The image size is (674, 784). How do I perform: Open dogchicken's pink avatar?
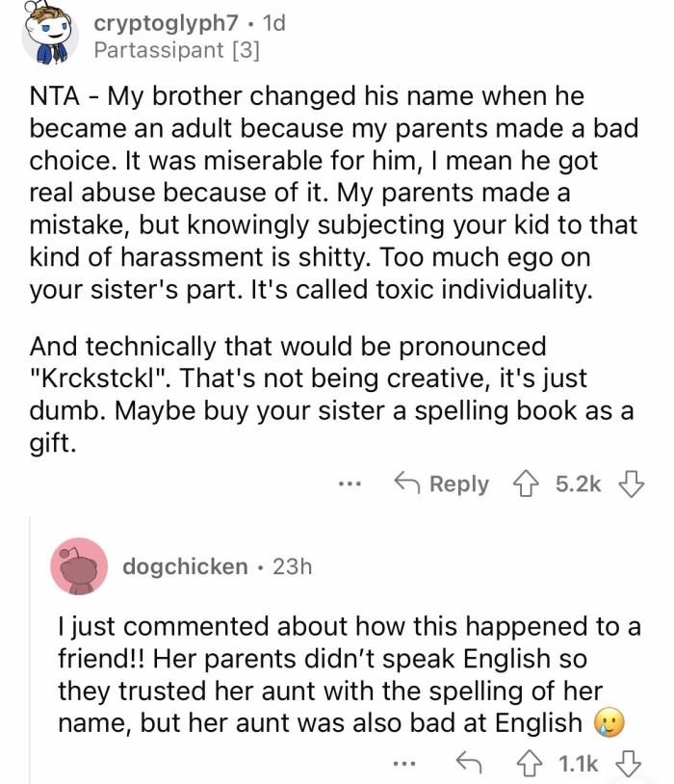(x=79, y=566)
